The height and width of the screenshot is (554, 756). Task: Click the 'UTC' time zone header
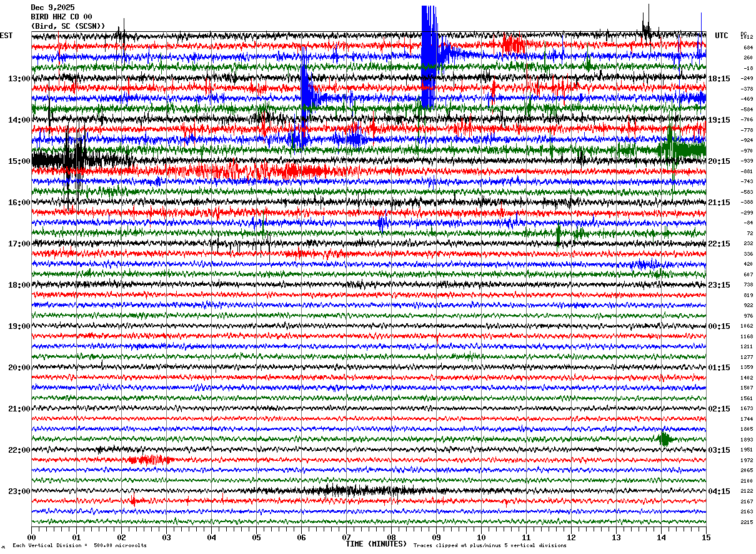722,36
